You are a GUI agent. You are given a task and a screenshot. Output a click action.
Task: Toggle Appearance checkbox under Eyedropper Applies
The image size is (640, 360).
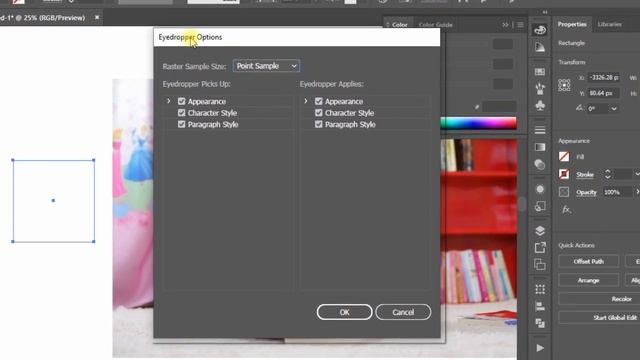click(319, 101)
